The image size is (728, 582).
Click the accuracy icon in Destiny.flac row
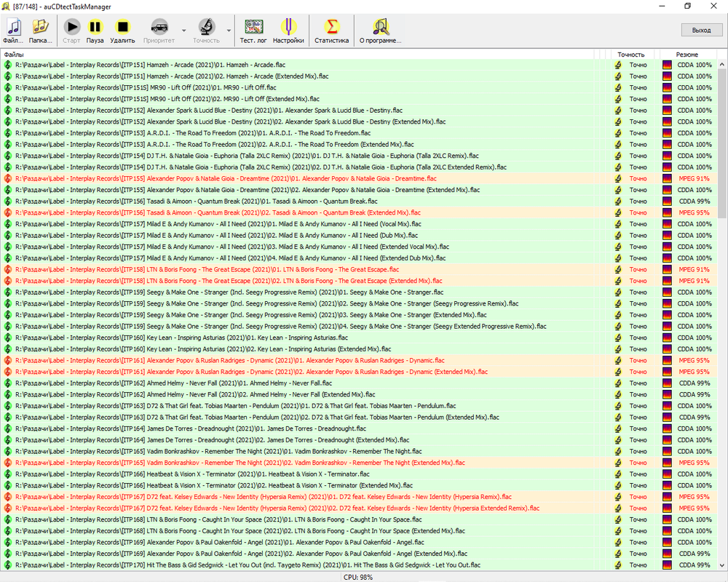(x=618, y=111)
